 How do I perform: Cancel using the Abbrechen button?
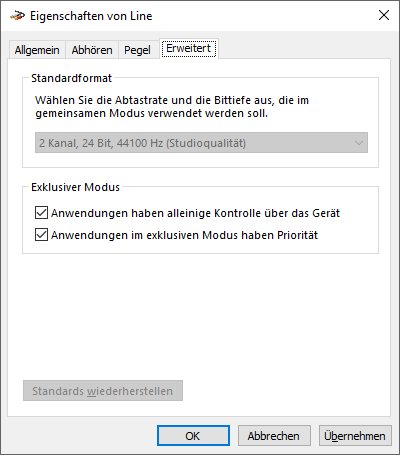pos(274,436)
